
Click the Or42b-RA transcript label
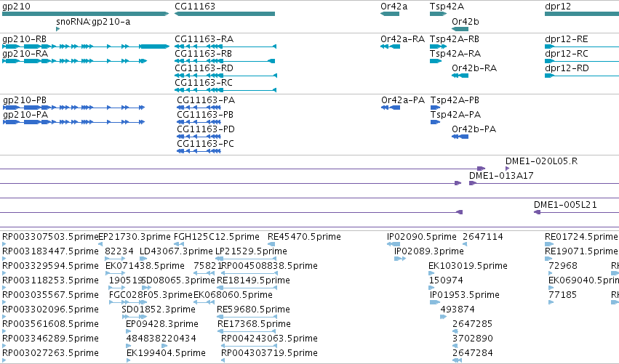[474, 68]
